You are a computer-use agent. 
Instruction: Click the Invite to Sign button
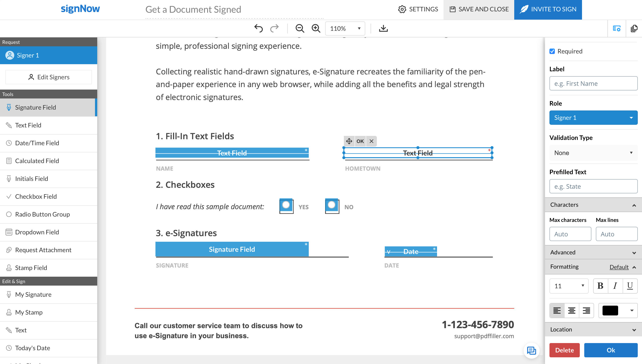pyautogui.click(x=548, y=9)
